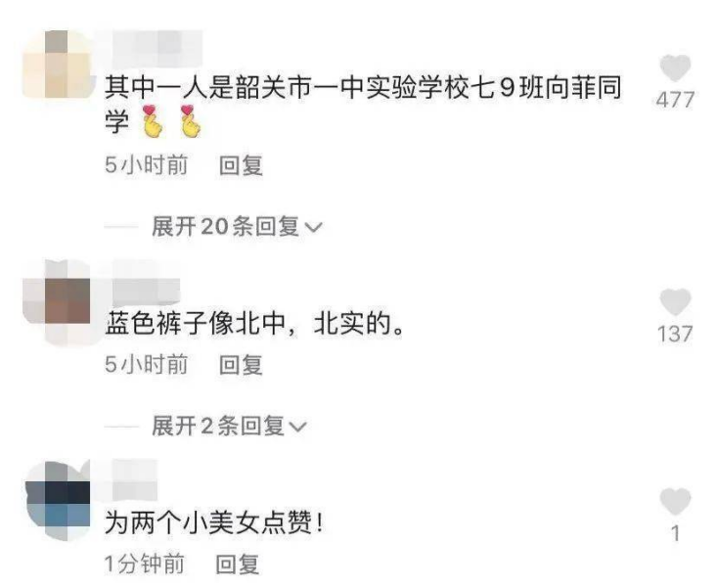Click the first finger-heart emoji

coord(153,121)
